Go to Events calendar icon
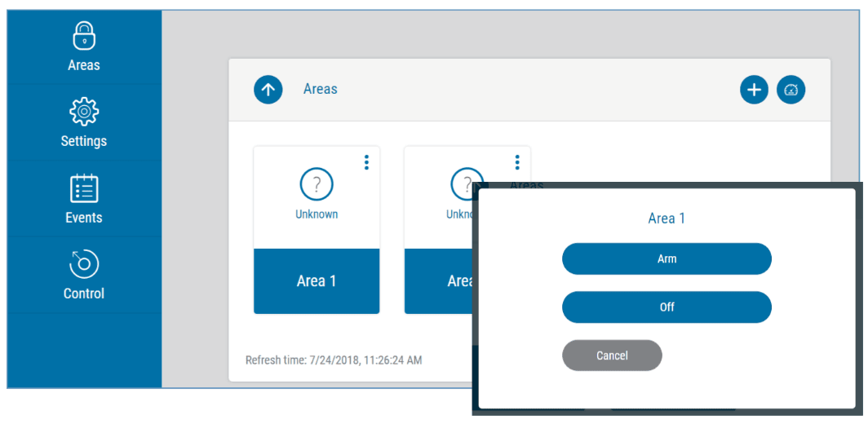 pos(83,188)
